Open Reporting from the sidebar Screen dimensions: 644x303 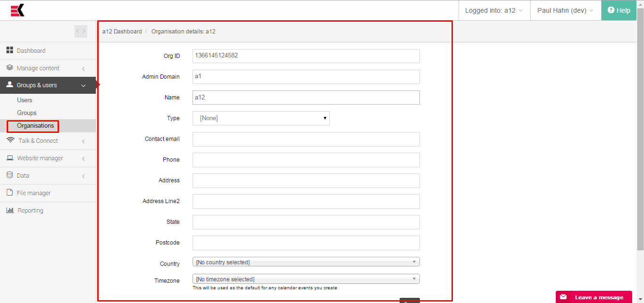coord(30,210)
